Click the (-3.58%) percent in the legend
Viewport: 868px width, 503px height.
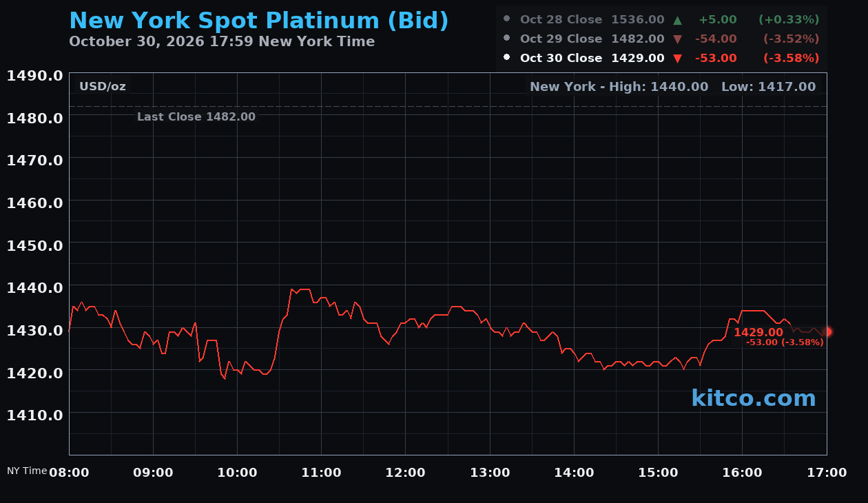tap(791, 58)
